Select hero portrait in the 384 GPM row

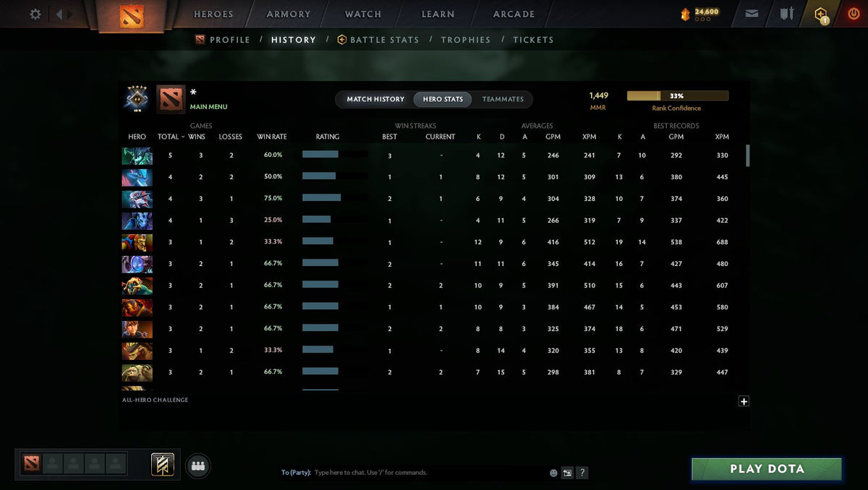[x=137, y=307]
